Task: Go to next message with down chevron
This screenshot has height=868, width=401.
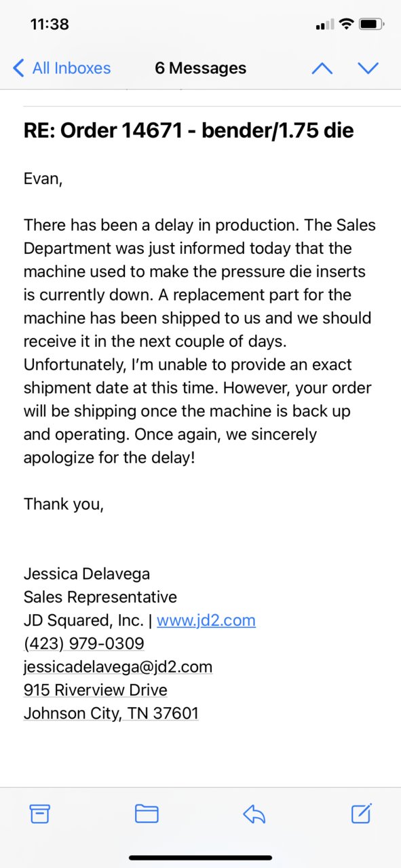Action: [368, 68]
